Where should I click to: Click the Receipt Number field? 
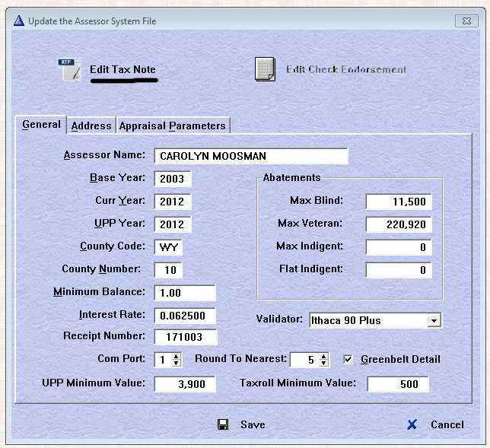pos(185,336)
